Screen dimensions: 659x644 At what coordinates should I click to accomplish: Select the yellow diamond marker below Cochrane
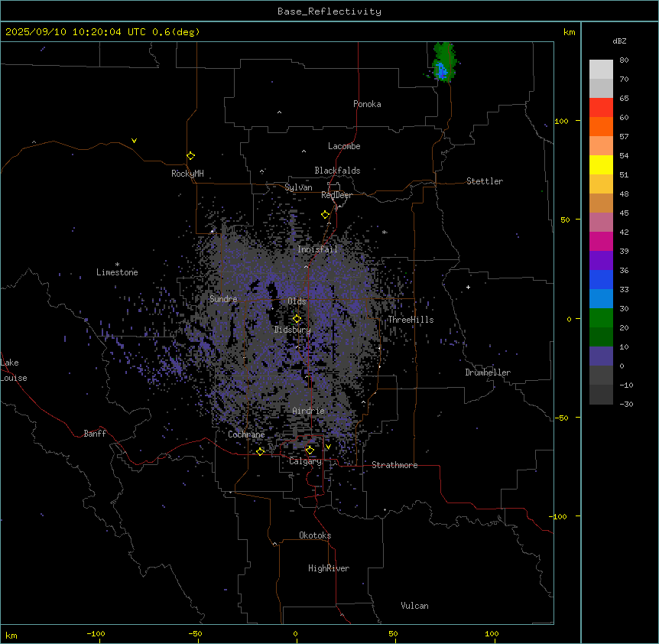tap(260, 451)
